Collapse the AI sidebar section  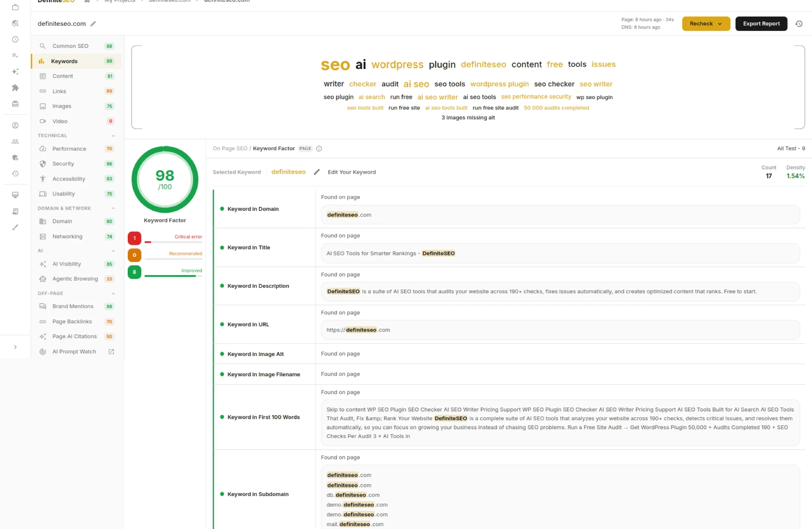pyautogui.click(x=113, y=251)
